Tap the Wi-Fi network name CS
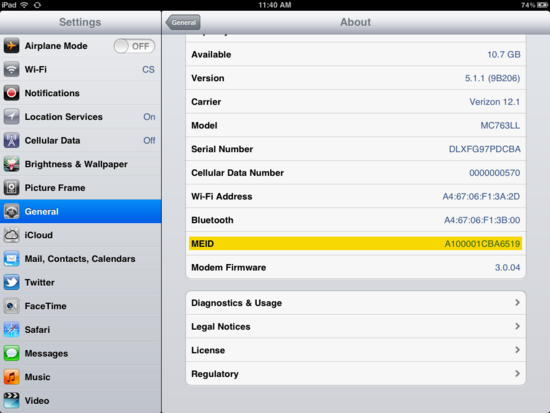550x413 pixels. (x=148, y=69)
